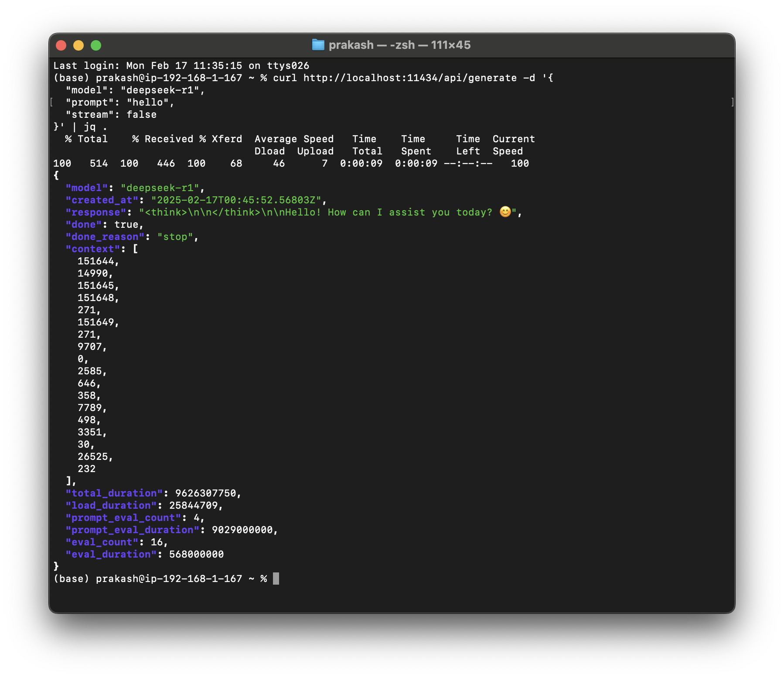
Task: Click the green zoom window button
Action: point(96,45)
